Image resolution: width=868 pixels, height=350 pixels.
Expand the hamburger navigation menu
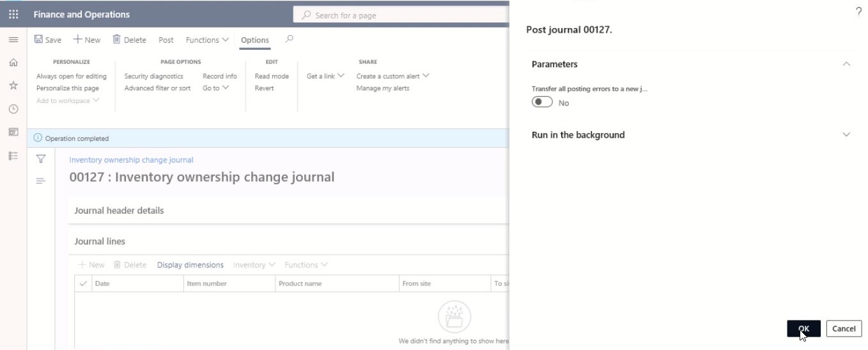[x=13, y=40]
